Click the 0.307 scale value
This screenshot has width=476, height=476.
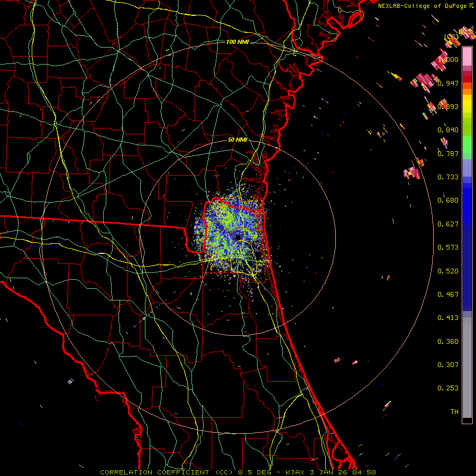[x=448, y=364]
